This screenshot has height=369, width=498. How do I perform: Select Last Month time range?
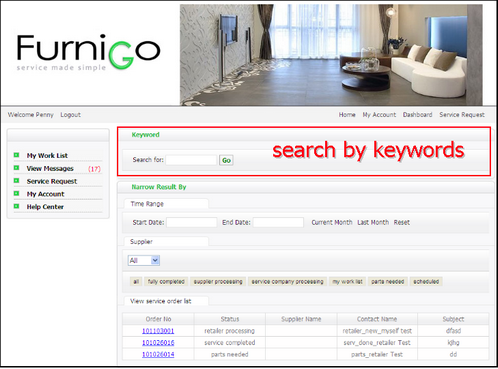(373, 222)
